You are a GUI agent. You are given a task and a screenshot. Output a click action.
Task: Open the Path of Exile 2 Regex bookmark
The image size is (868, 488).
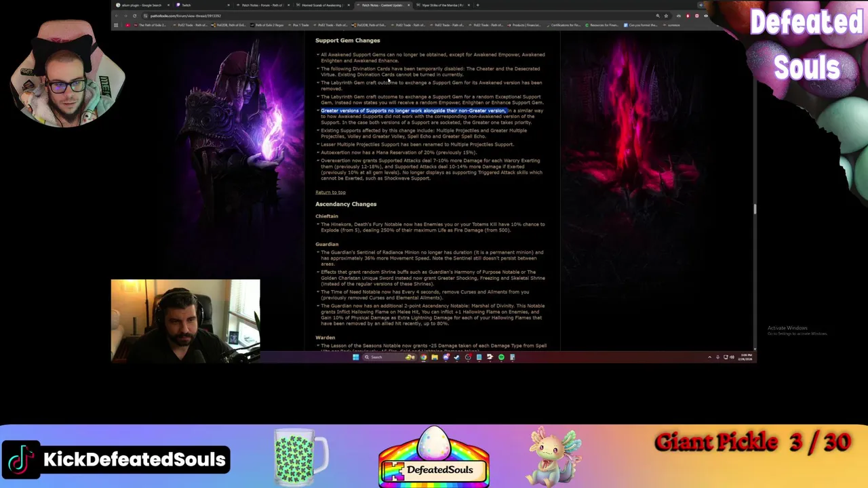click(267, 25)
